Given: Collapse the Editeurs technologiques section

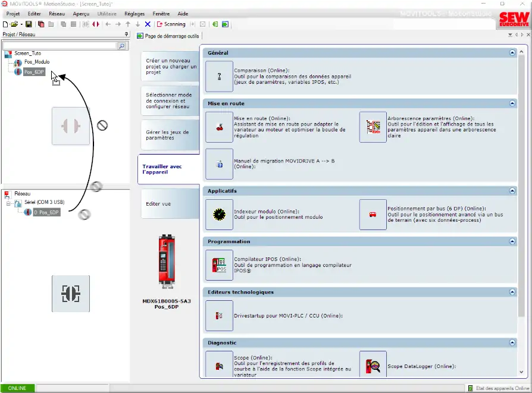Looking at the screenshot, I should click(512, 292).
